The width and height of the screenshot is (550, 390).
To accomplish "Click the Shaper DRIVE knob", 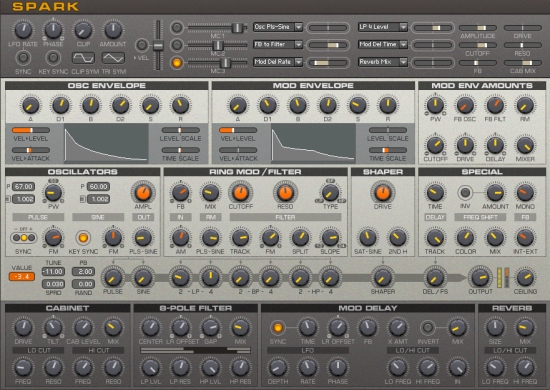I will pos(383,193).
